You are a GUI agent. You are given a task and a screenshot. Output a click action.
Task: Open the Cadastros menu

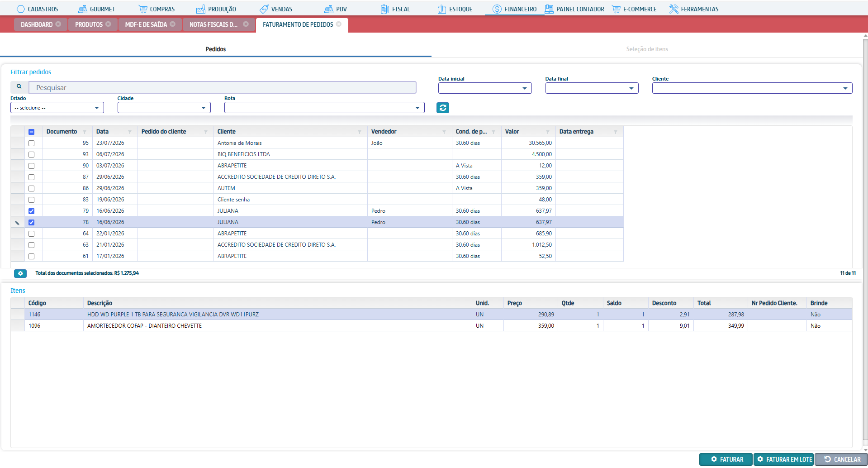(37, 9)
